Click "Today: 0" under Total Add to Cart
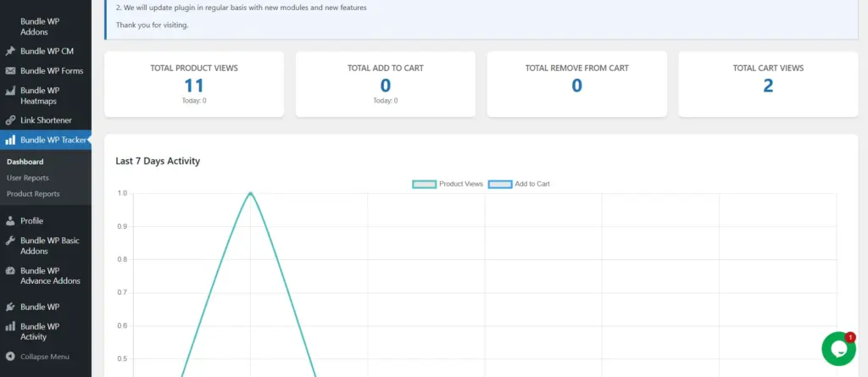 click(386, 101)
